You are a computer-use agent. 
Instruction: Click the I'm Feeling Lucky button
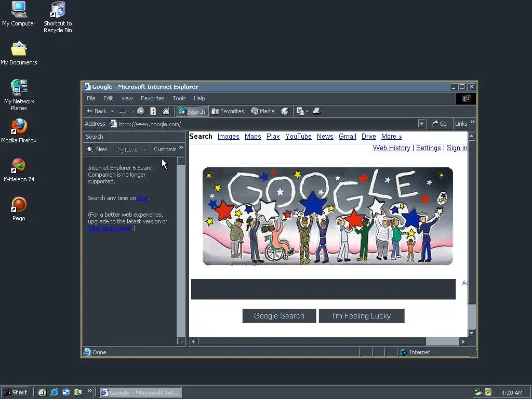point(362,316)
